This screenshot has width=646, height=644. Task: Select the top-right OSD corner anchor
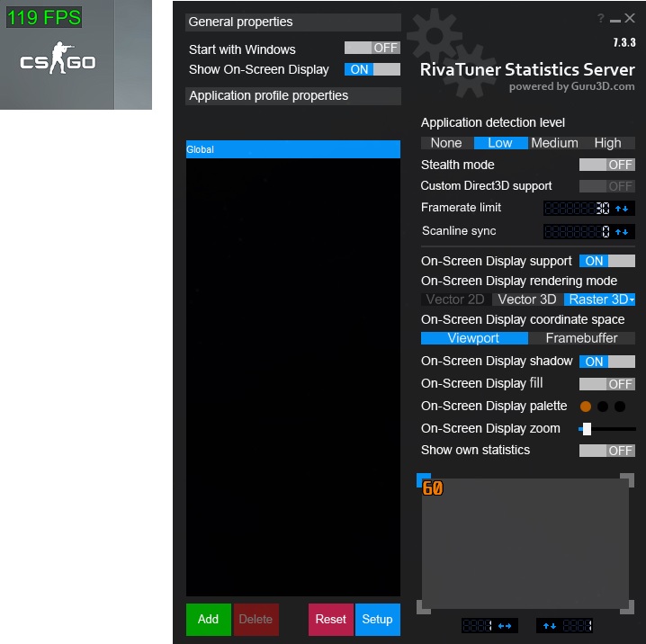(628, 479)
